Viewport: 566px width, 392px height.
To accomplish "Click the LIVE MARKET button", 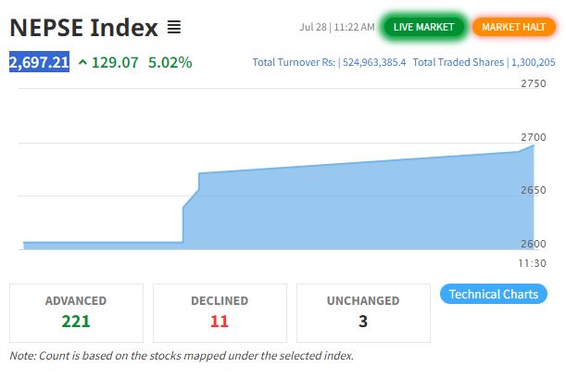I will [x=423, y=27].
